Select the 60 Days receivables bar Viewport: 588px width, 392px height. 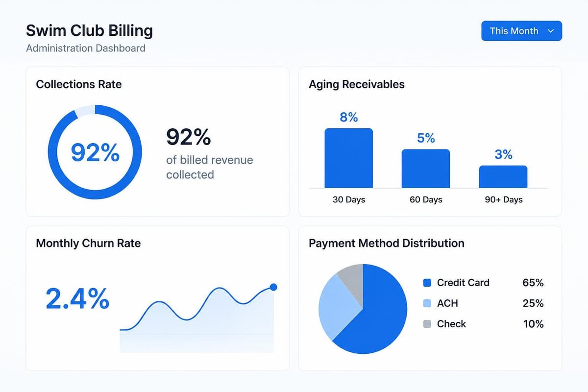[426, 169]
